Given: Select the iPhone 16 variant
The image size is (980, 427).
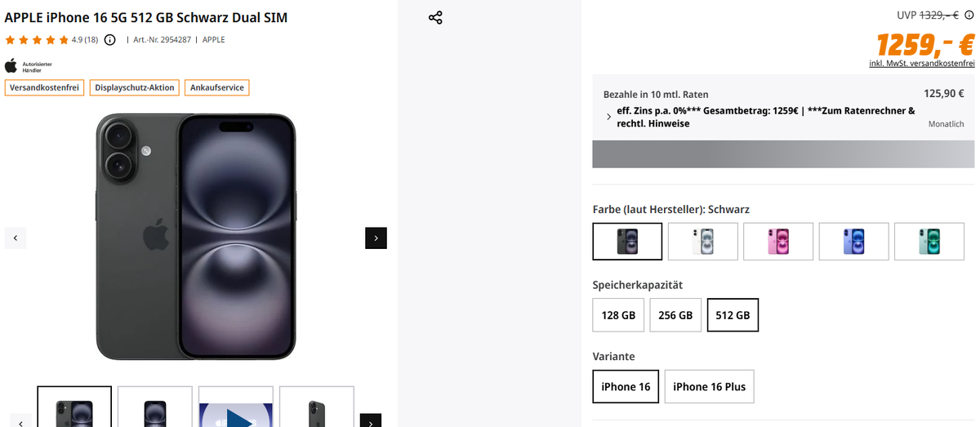Looking at the screenshot, I should coord(626,387).
